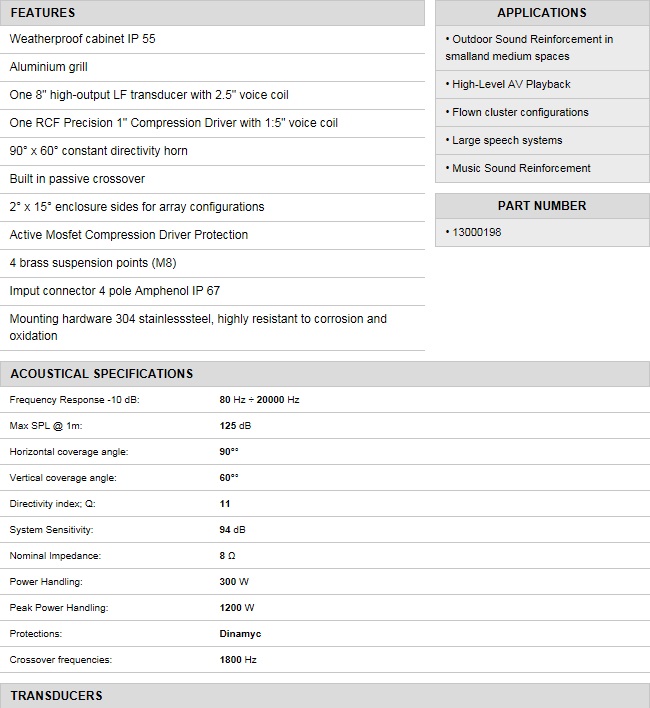Click the Aluminium grill feature row
The width and height of the screenshot is (650, 708).
click(48, 67)
